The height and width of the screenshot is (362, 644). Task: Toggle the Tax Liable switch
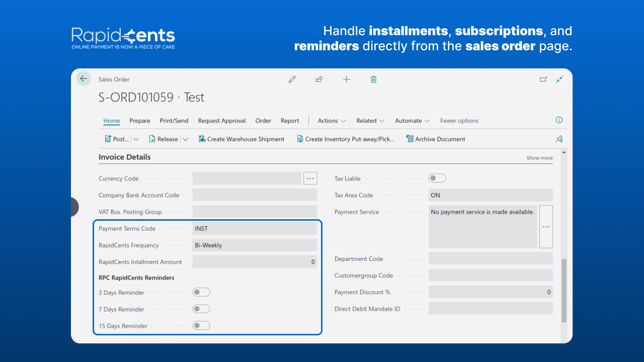(437, 178)
